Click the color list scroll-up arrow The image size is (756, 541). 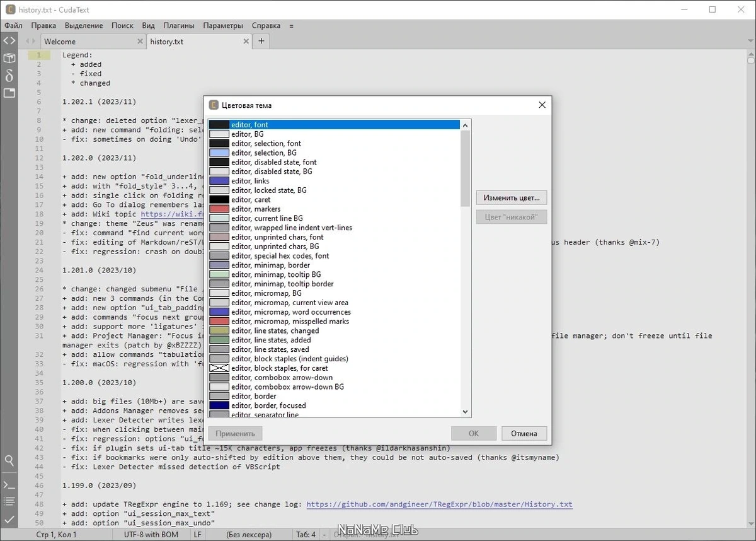466,125
